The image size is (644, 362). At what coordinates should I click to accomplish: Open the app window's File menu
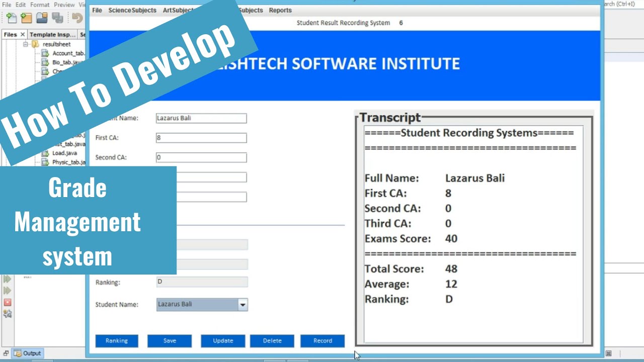[97, 10]
